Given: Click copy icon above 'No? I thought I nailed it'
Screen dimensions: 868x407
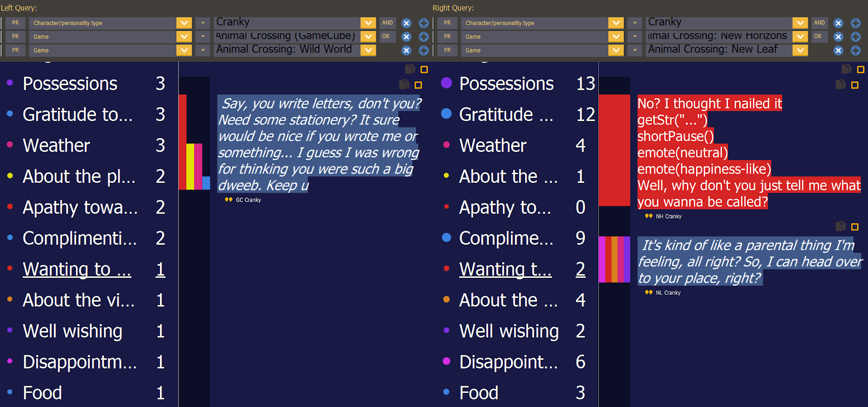Looking at the screenshot, I should point(841,84).
